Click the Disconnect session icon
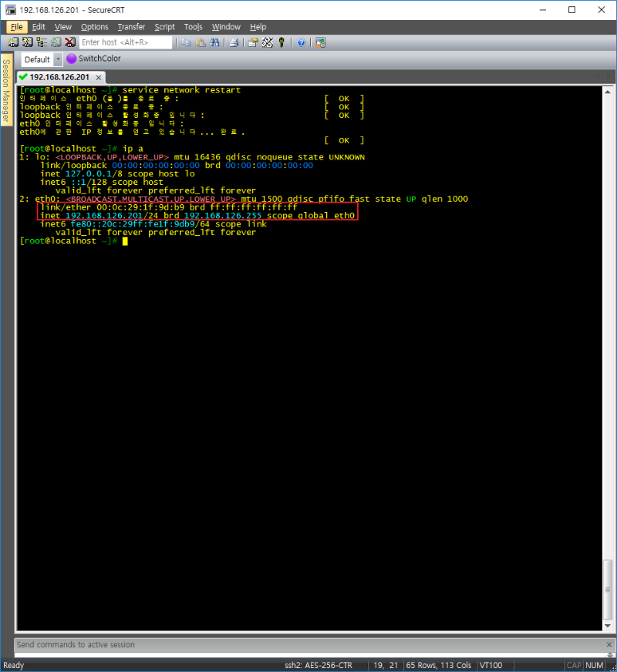The width and height of the screenshot is (617, 672). coord(70,42)
